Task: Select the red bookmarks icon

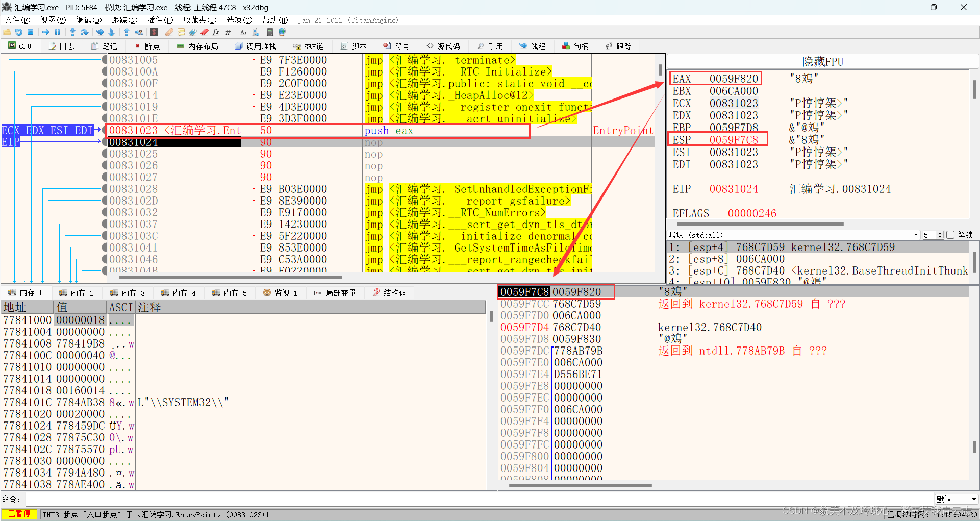Action: pos(204,32)
